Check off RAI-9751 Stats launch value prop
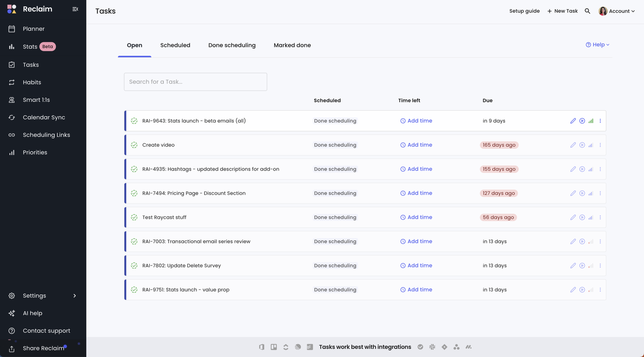The width and height of the screenshot is (644, 357). point(134,290)
